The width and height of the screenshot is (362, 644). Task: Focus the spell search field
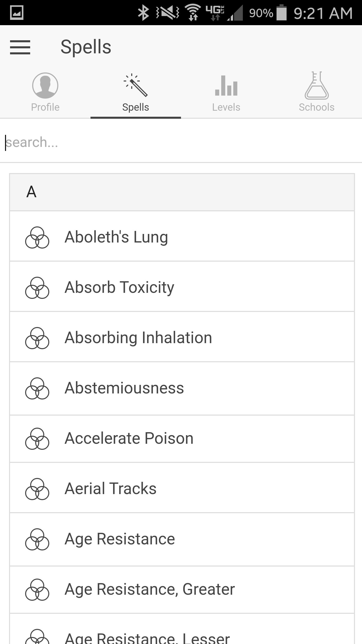(x=181, y=142)
